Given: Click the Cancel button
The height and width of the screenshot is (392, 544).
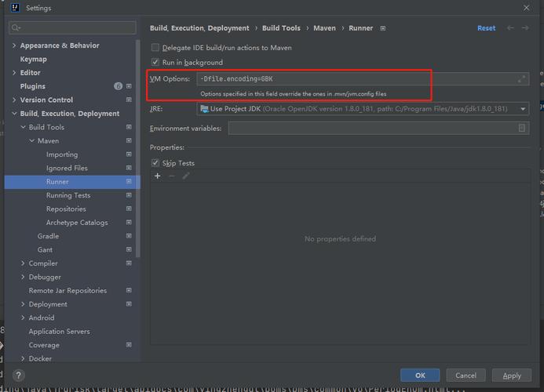Looking at the screenshot, I should (x=466, y=376).
